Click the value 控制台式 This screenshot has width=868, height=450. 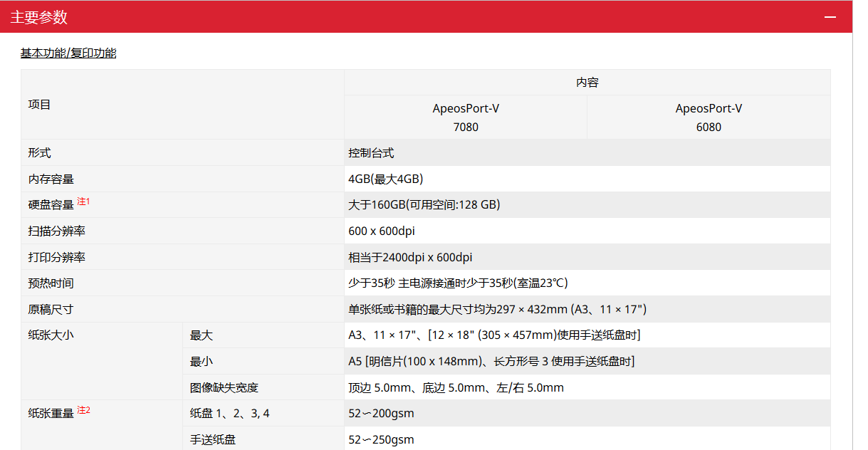coord(371,153)
